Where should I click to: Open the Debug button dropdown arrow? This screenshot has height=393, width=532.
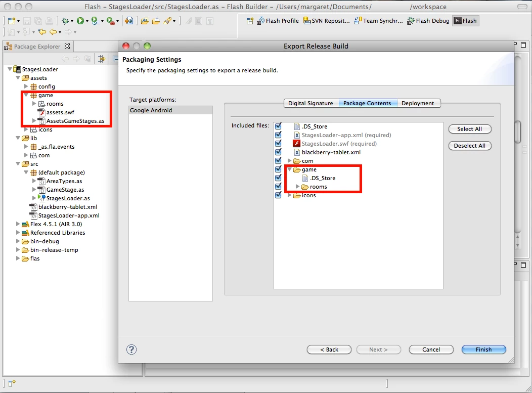(72, 21)
